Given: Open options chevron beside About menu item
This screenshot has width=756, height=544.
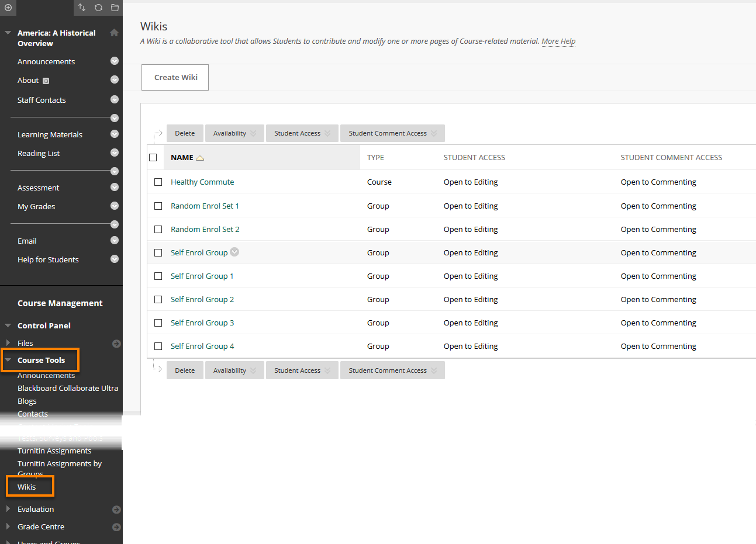Looking at the screenshot, I should pyautogui.click(x=115, y=79).
